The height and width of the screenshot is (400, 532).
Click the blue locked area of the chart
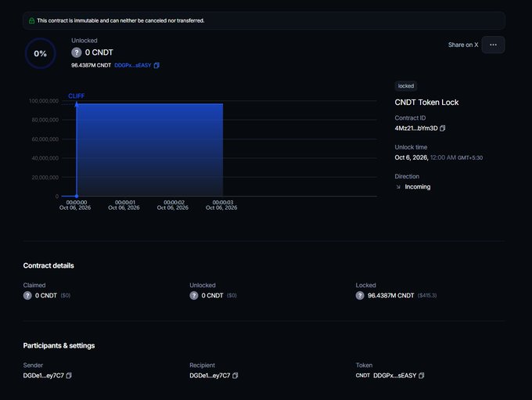pos(149,150)
